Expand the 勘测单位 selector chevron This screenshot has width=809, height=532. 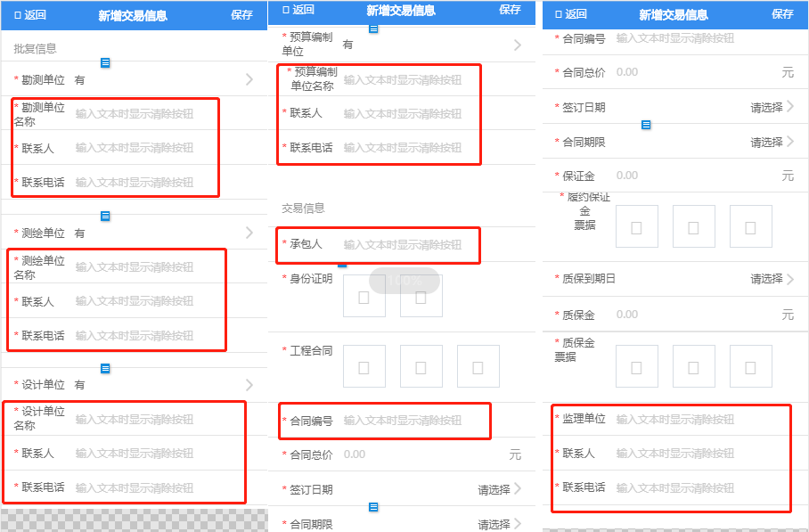(249, 80)
